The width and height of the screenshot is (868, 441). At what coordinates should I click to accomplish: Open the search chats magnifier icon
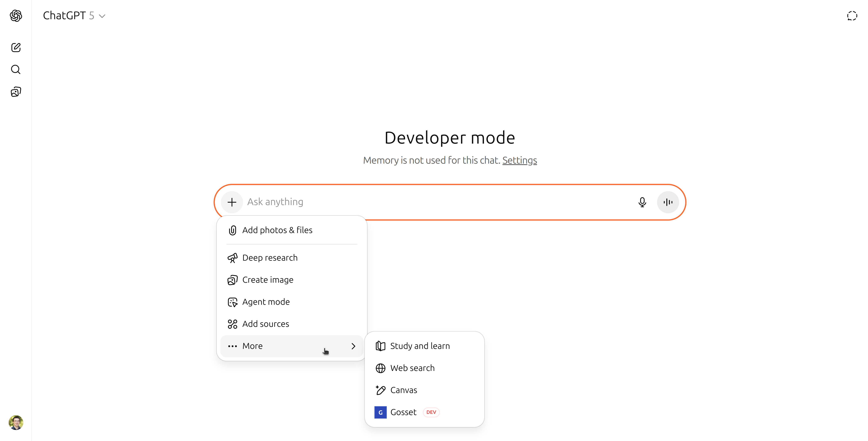click(x=16, y=69)
